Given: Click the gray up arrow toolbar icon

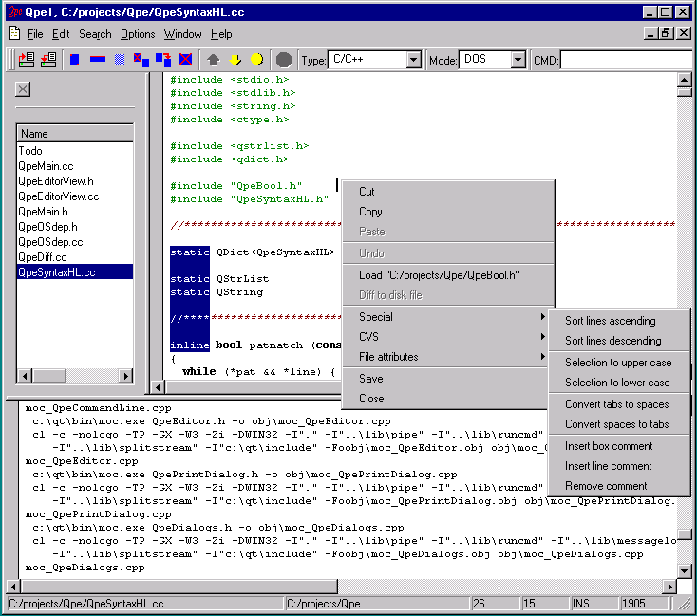Looking at the screenshot, I should pyautogui.click(x=214, y=60).
